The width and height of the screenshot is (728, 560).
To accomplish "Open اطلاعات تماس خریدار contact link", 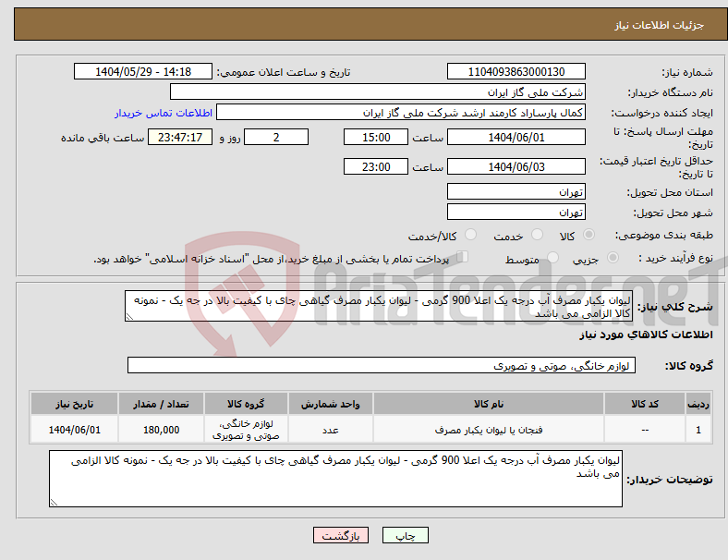I will pos(164,113).
